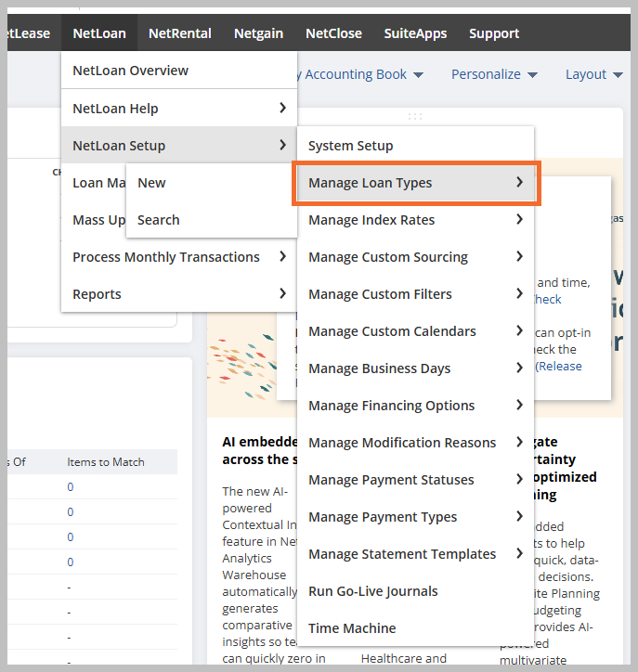Open the Netgain menu

pos(258,33)
